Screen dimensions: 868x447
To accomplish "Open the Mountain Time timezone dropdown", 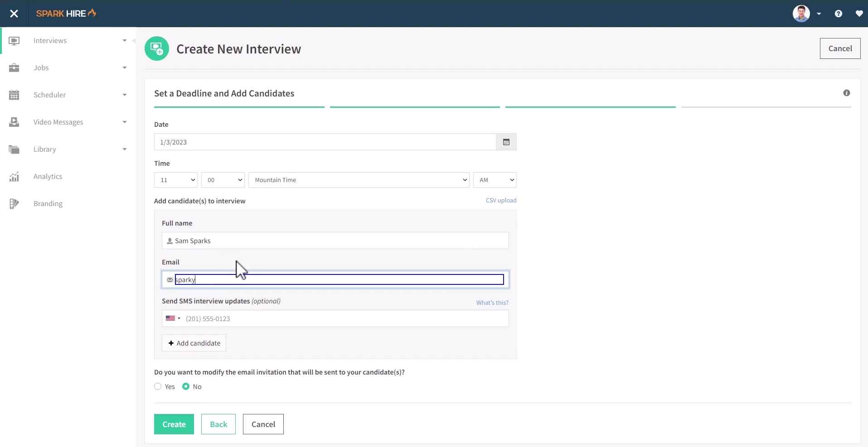I will click(x=359, y=180).
